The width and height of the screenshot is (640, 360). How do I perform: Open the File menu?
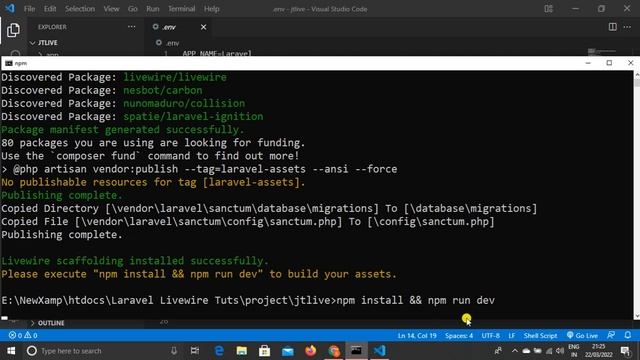point(29,9)
